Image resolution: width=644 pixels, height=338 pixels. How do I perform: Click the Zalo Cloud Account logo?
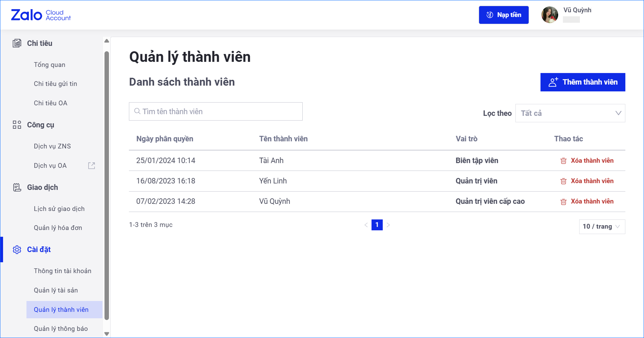(x=41, y=15)
